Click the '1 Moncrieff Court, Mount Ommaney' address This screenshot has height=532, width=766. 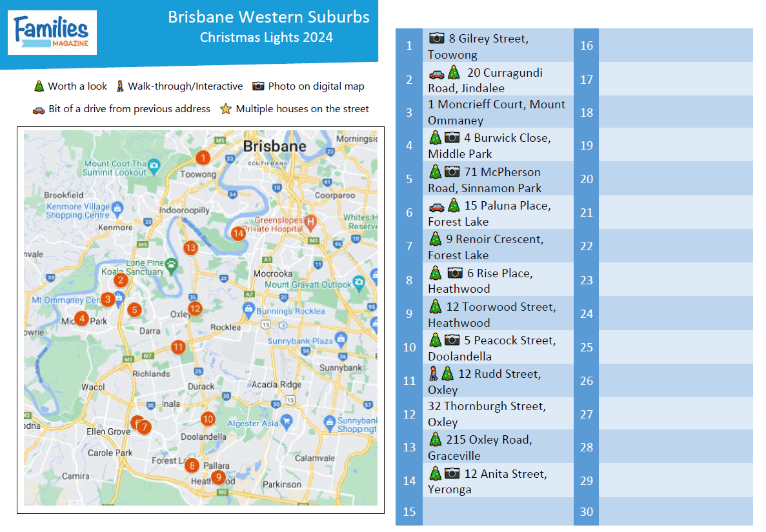point(496,112)
